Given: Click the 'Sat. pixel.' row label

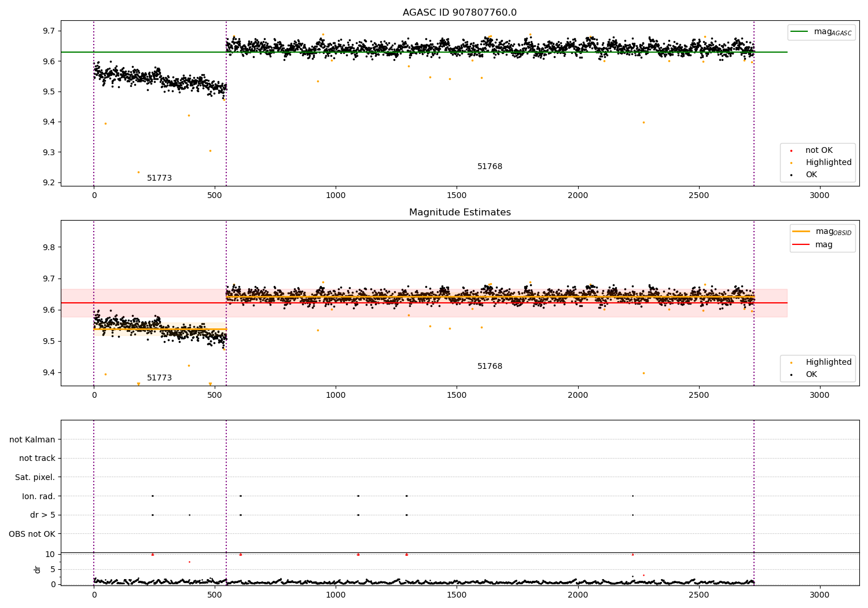Looking at the screenshot, I should pos(35,478).
